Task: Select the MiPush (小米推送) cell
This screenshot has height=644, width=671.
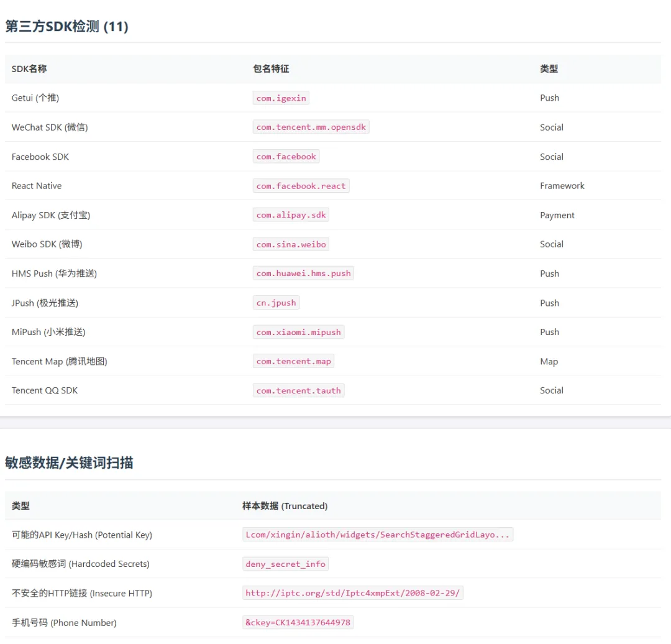Action: click(x=48, y=332)
